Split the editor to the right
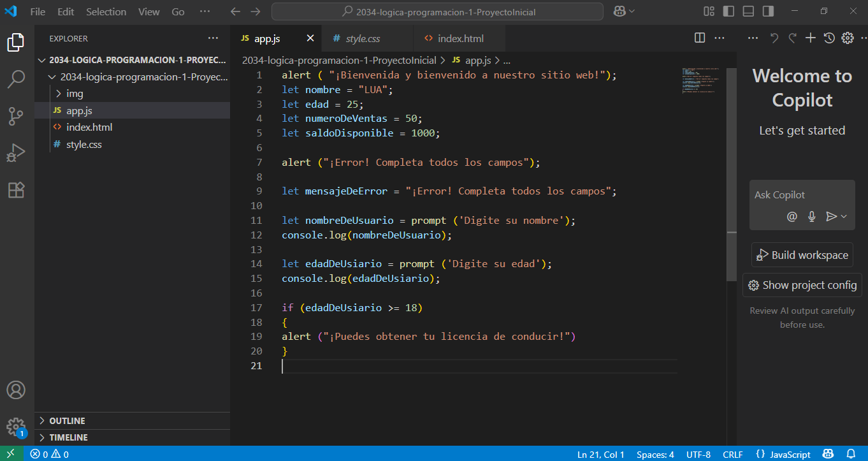This screenshot has height=461, width=868. pyautogui.click(x=700, y=38)
